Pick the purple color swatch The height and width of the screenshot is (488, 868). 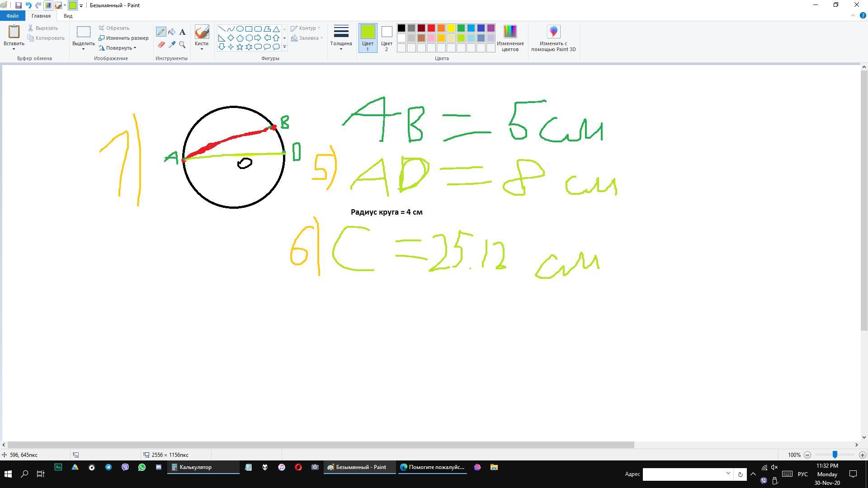(x=491, y=28)
